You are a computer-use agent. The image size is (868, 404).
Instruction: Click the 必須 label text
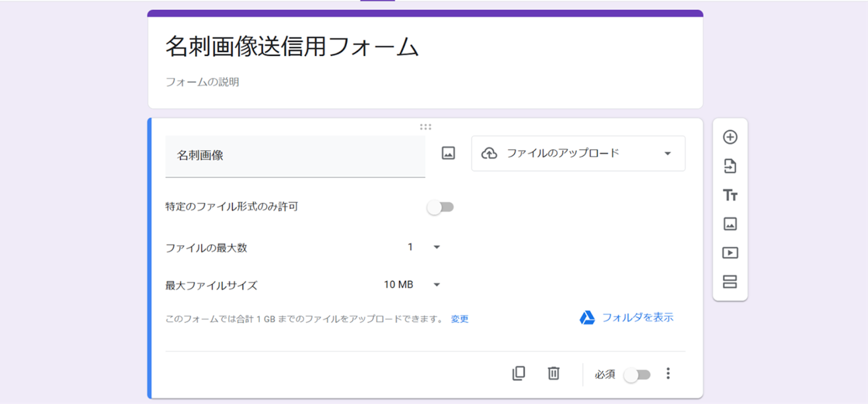tap(605, 374)
